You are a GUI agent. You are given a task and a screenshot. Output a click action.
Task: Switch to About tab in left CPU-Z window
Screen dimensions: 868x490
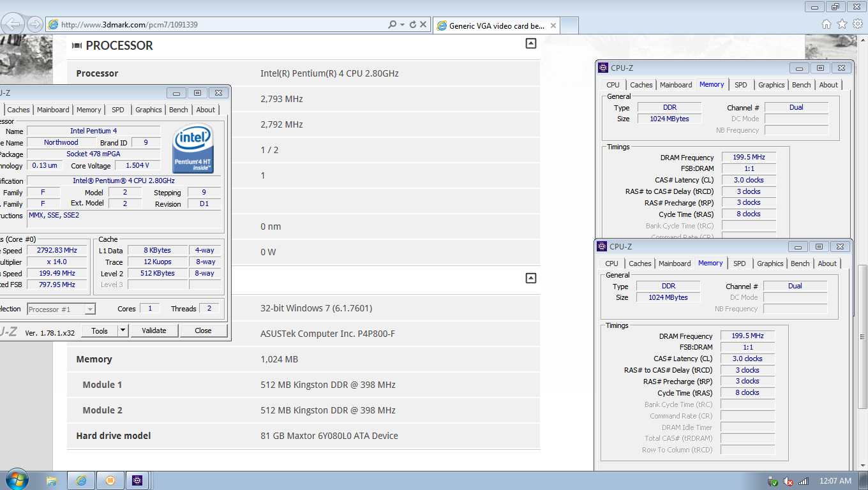[x=206, y=110]
